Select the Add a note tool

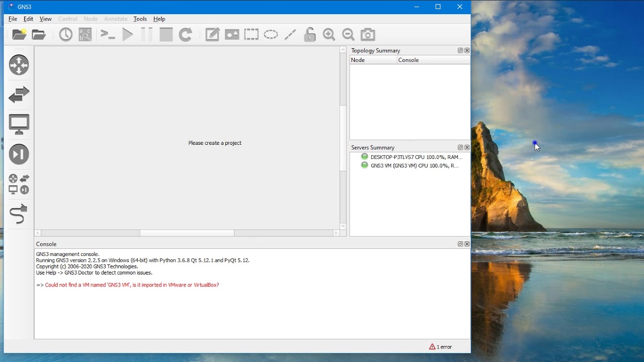click(x=212, y=34)
